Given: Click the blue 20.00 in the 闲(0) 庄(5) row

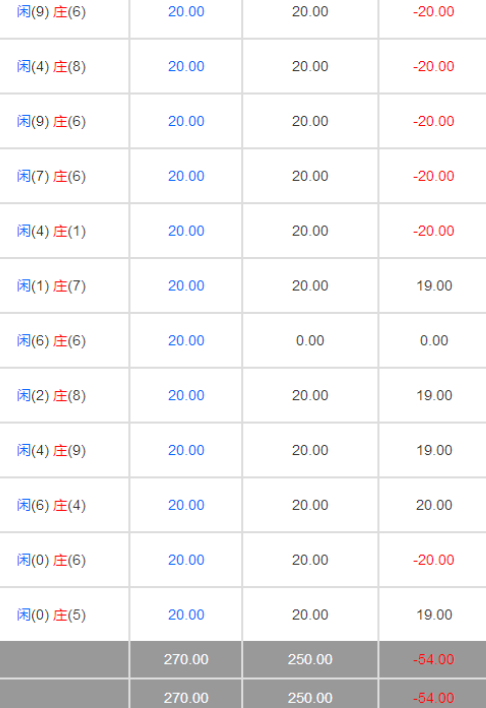Looking at the screenshot, I should 186,615.
